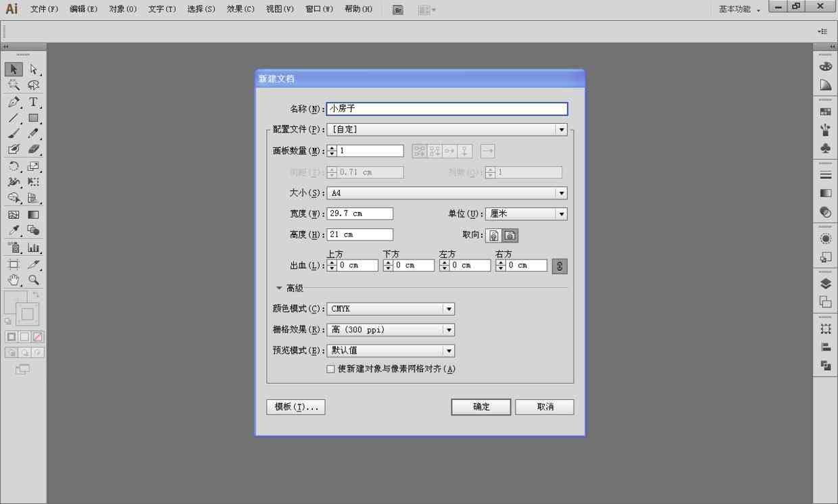Image resolution: width=838 pixels, height=504 pixels.
Task: Open Bridge via the Br button
Action: click(398, 10)
